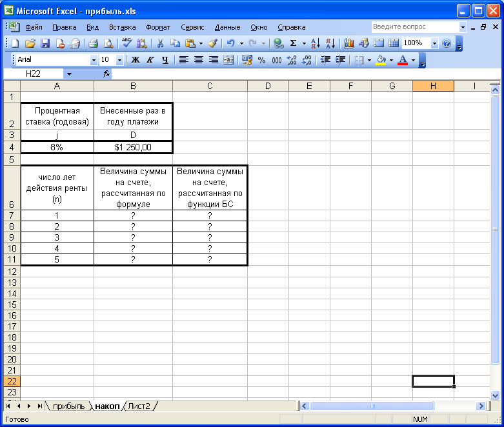This screenshot has width=504, height=427.
Task: Expand the Name Box dropdown arrow
Action: 69,74
